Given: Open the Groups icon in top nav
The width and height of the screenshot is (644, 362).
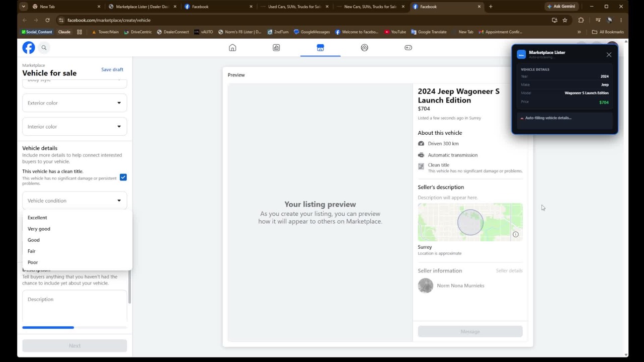Looking at the screenshot, I should coord(364,48).
